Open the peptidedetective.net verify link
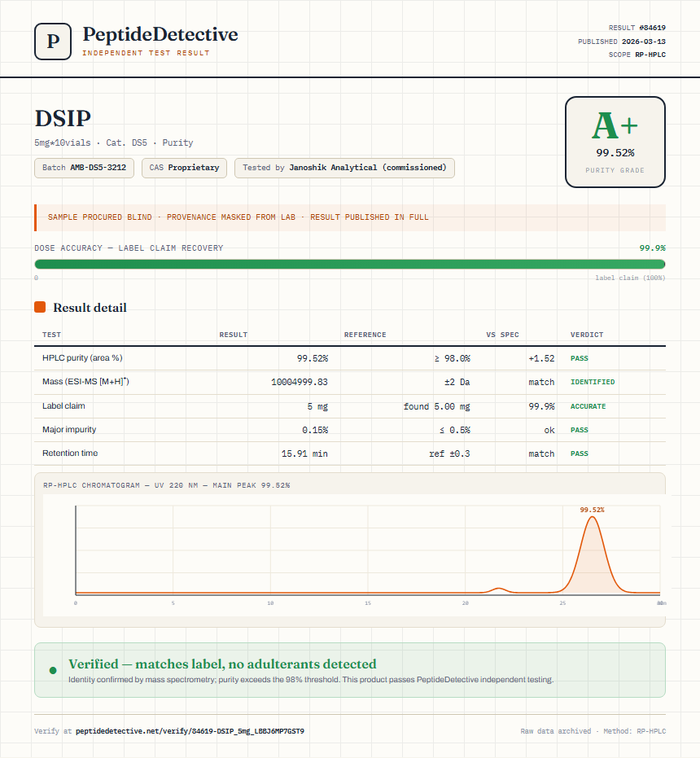Screen dimensions: 700x758 coord(190,731)
